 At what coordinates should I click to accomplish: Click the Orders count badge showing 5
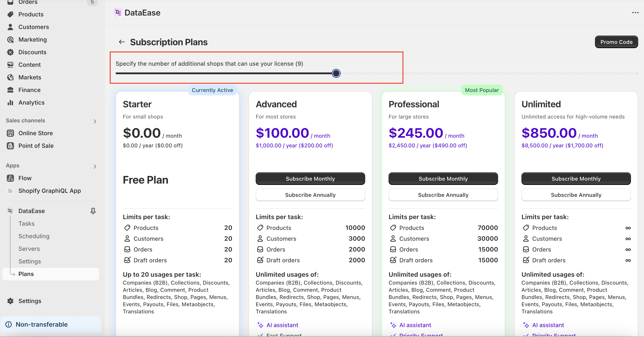click(x=92, y=2)
